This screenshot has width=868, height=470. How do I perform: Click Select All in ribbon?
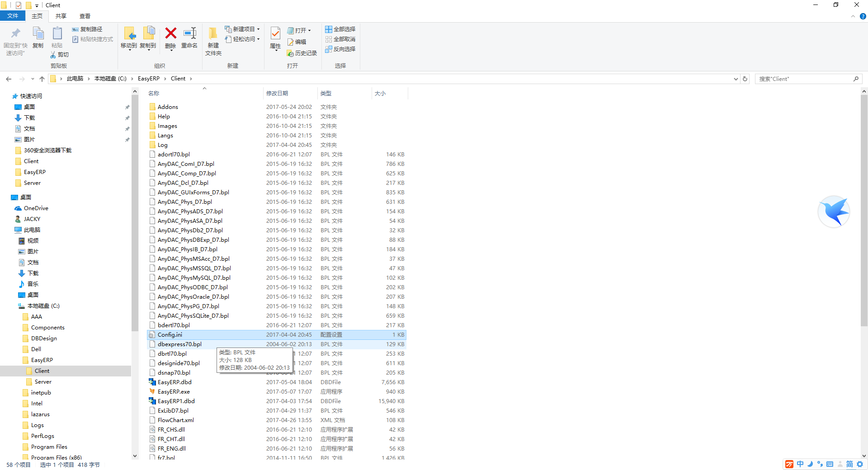coord(340,29)
